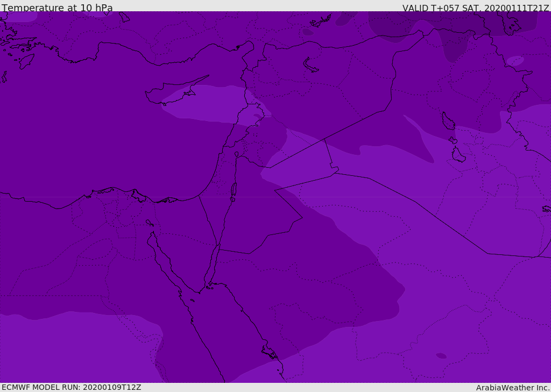Image resolution: width=551 pixels, height=392 pixels.
Task: Click the small dark oval spot in southeast
Action: (441, 356)
